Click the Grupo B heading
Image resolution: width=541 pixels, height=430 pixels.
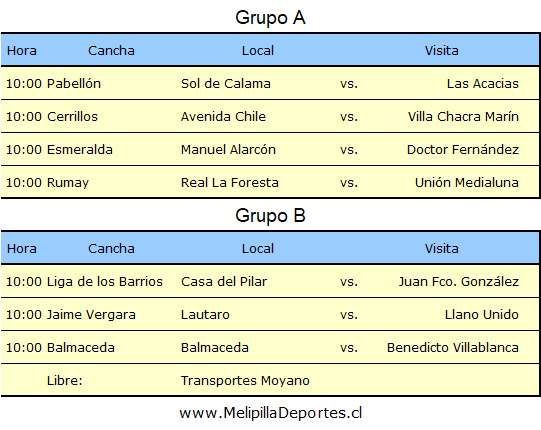tap(270, 216)
